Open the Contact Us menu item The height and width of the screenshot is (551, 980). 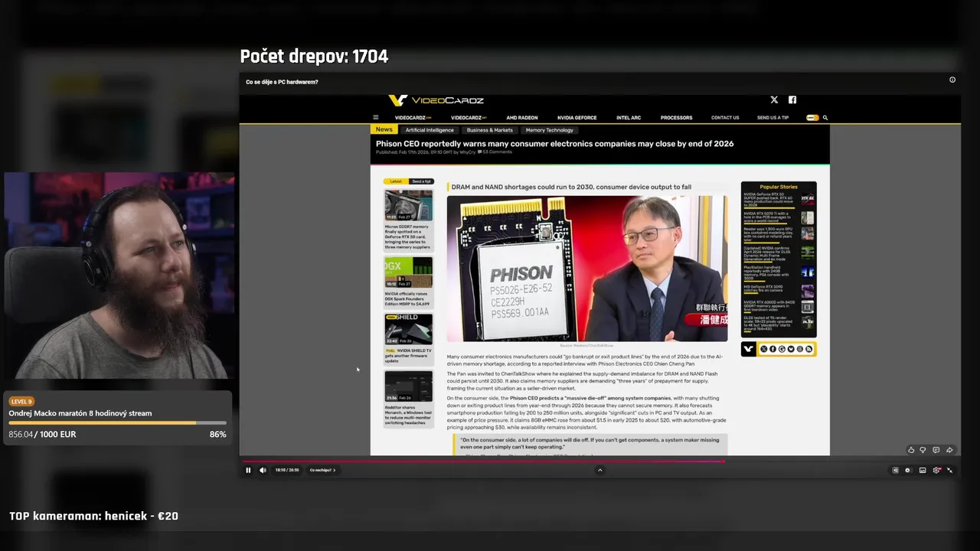pyautogui.click(x=725, y=118)
